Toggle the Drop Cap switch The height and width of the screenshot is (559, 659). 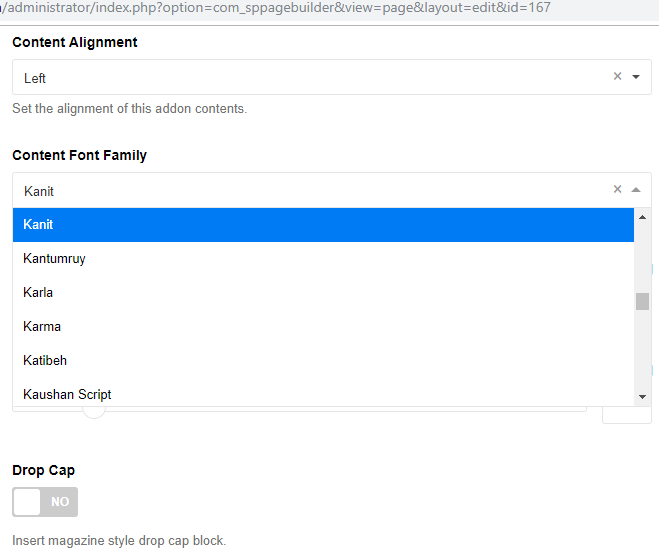click(45, 502)
